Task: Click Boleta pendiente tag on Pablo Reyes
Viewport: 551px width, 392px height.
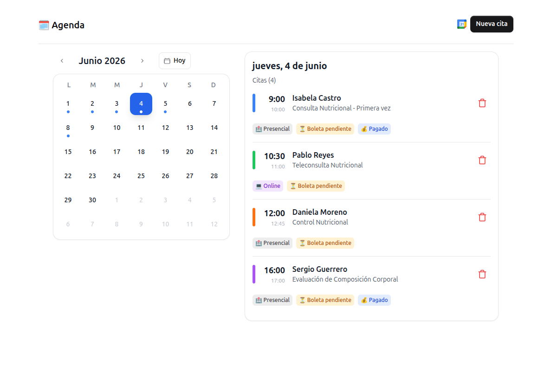Action: tap(316, 186)
